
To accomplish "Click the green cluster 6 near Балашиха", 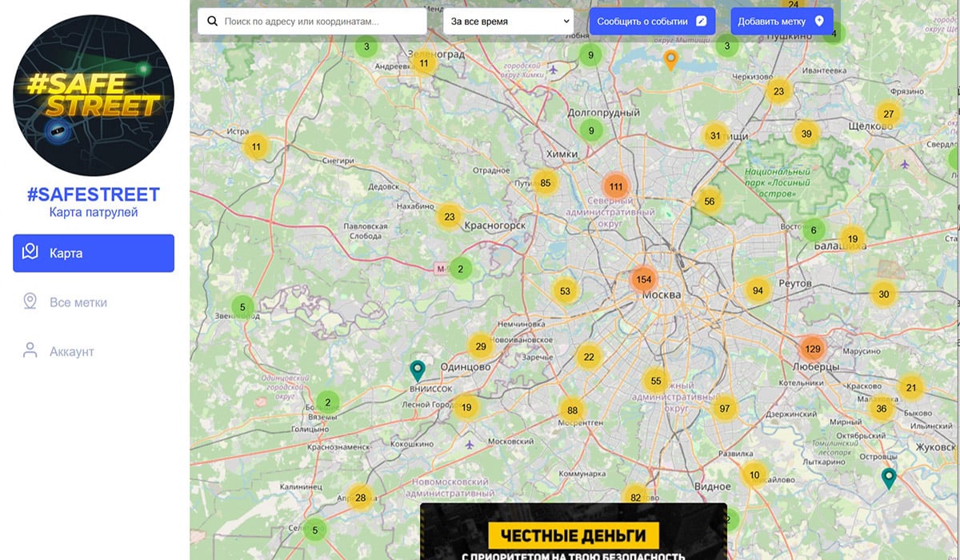I will (814, 231).
